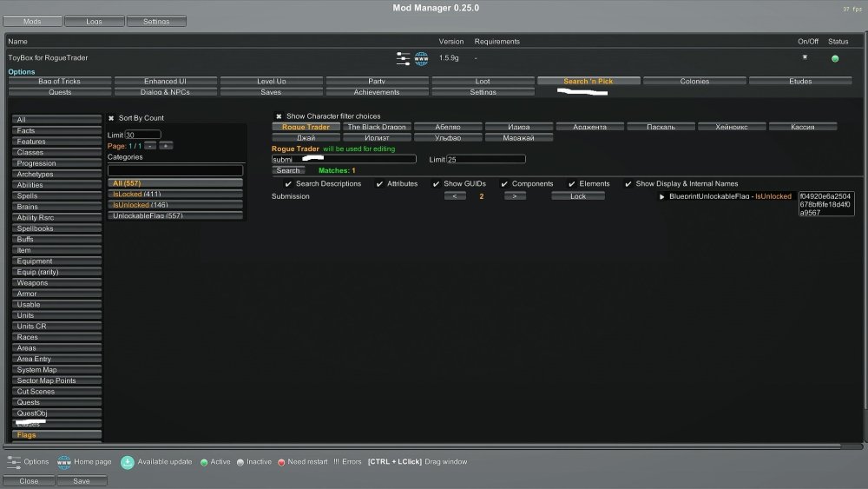Image resolution: width=868 pixels, height=489 pixels.
Task: Go to the next page with plus button
Action: coord(166,145)
